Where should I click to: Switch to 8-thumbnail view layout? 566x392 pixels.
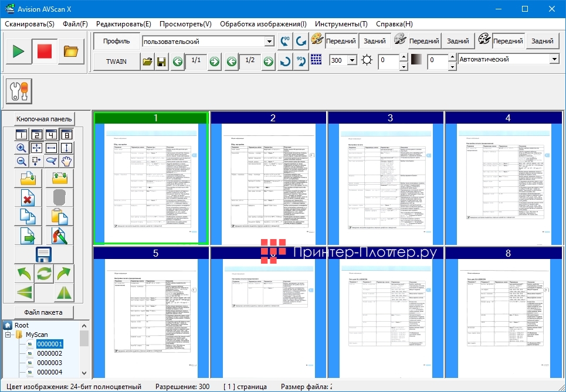[x=66, y=135]
